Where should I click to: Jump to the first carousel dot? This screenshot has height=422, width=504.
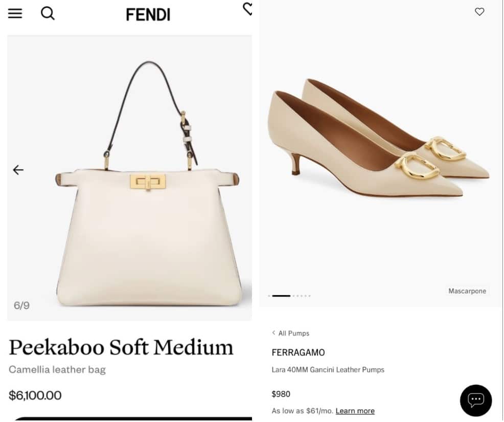(x=269, y=296)
